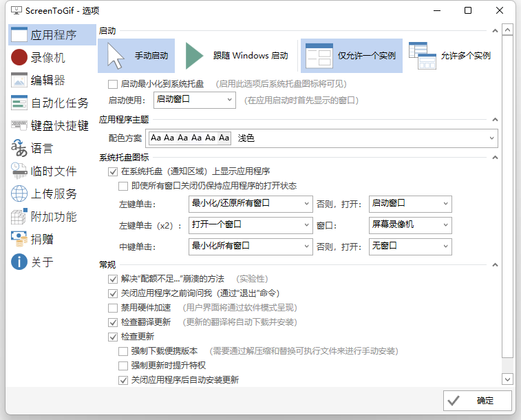This screenshot has width=521, height=420.
Task: Collapse the 系统托盘图标 section
Action: pos(495,158)
